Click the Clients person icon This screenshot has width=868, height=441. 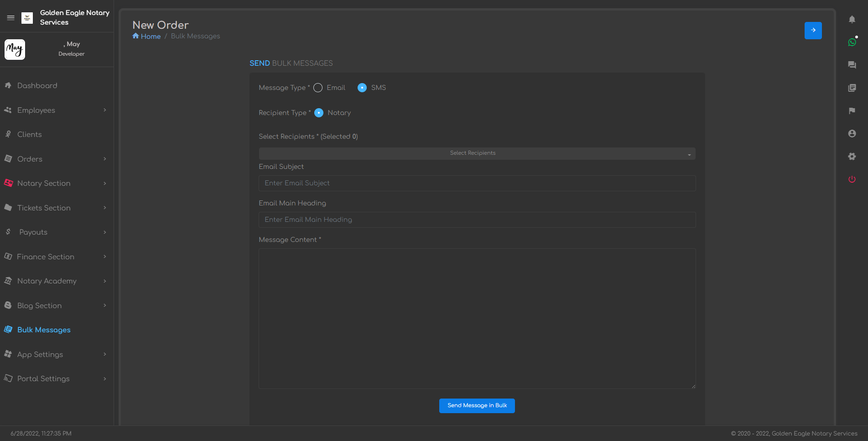point(8,134)
